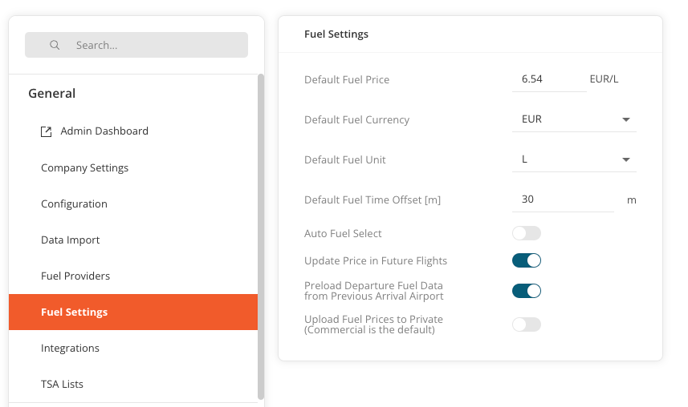Turn off Preload Departure Fuel Data toggle
This screenshot has height=407, width=688.
click(x=526, y=291)
